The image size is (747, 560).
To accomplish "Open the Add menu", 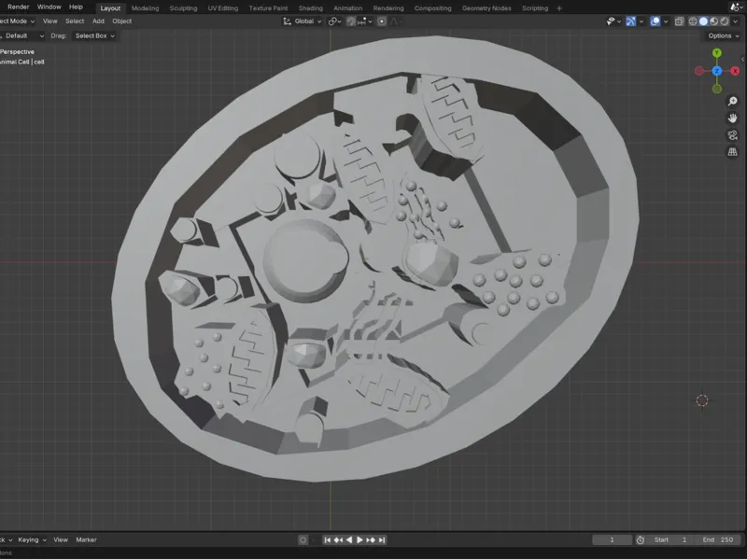I will tap(98, 21).
